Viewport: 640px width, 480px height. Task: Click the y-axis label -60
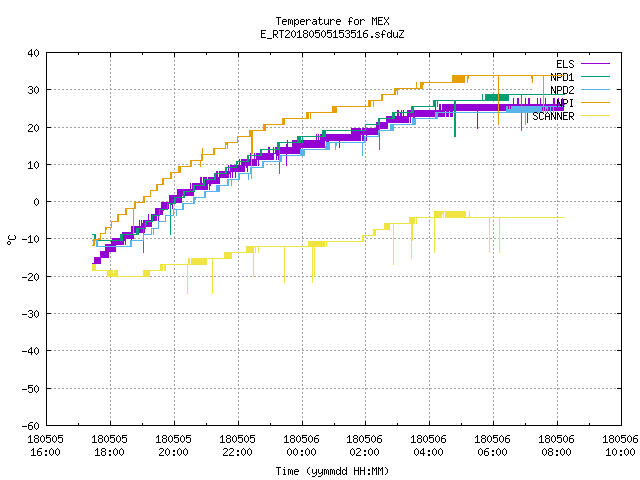31,426
